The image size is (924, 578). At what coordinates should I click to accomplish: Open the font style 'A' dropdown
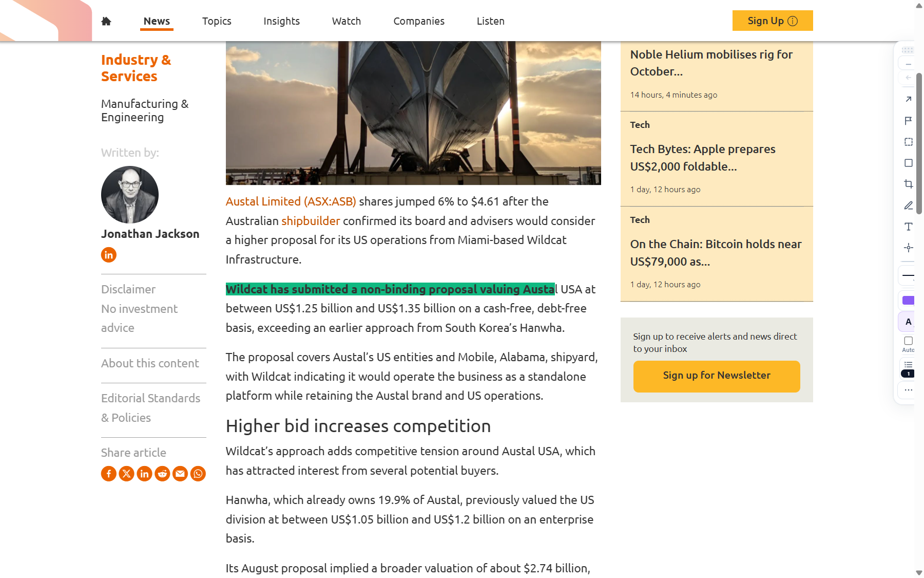point(908,322)
